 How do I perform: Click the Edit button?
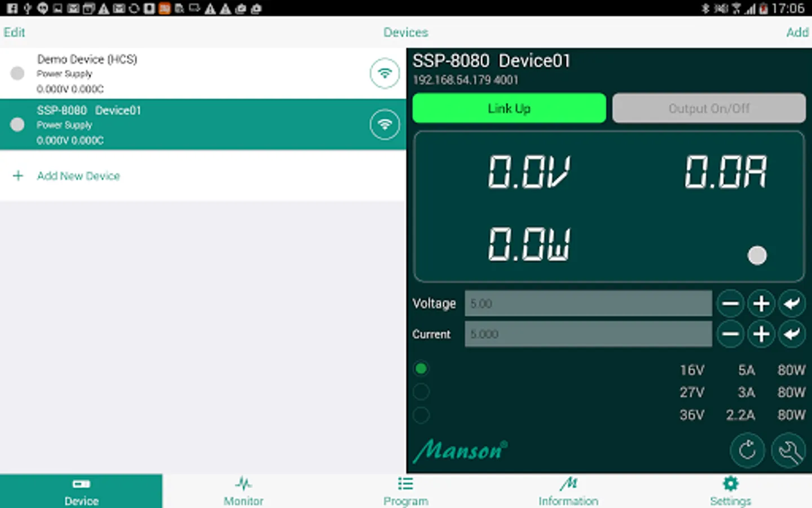(14, 32)
